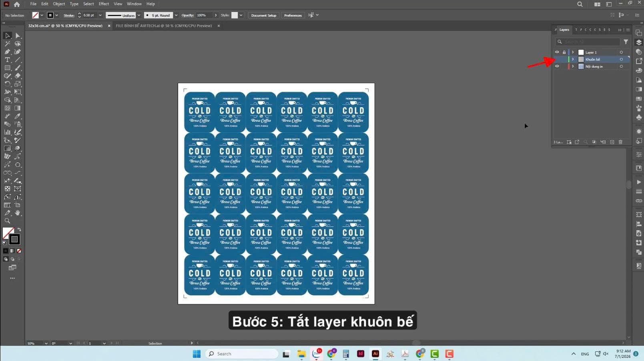Select the Eraser tool
The height and width of the screenshot is (361, 644).
[x=18, y=76]
